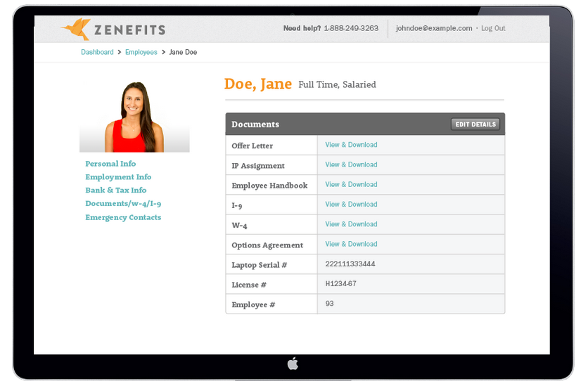The height and width of the screenshot is (381, 588).
Task: Select employee number 93
Action: tap(330, 304)
